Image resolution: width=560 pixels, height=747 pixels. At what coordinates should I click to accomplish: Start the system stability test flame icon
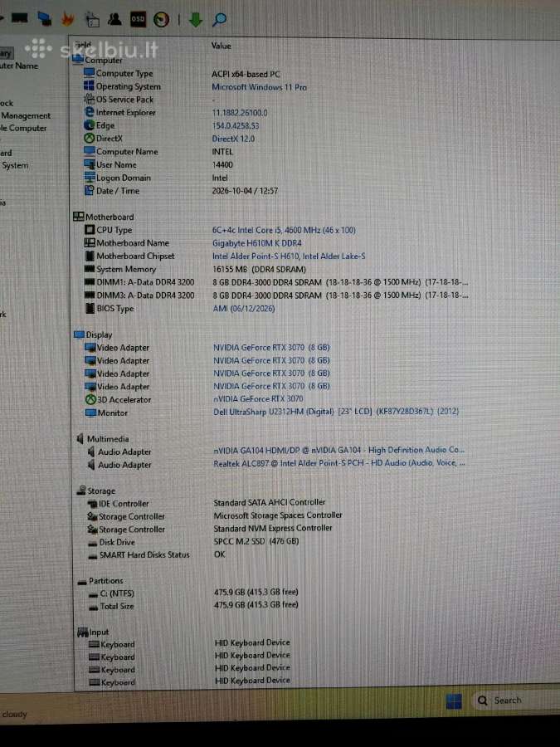[x=68, y=19]
